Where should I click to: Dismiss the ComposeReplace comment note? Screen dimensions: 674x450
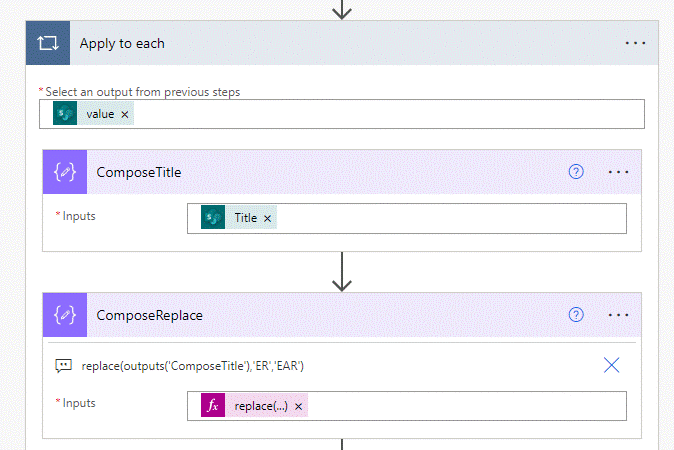coord(612,366)
